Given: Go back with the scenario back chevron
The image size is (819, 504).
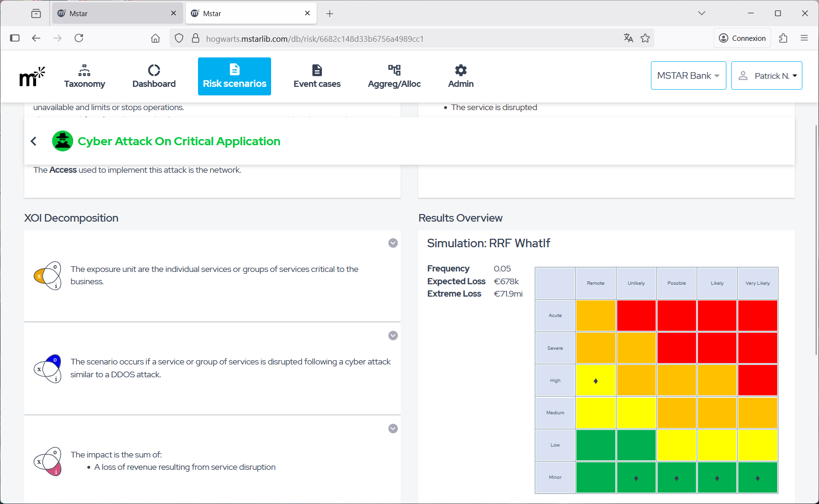Looking at the screenshot, I should click(x=34, y=141).
